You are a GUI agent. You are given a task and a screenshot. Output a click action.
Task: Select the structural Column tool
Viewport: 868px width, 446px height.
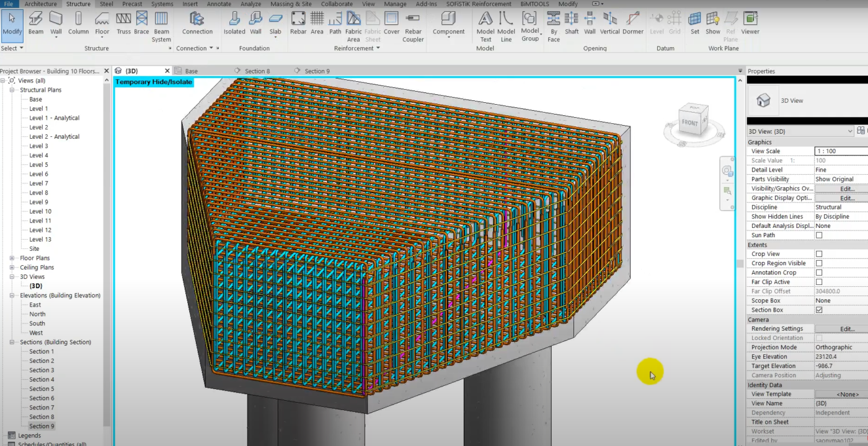[x=78, y=26]
